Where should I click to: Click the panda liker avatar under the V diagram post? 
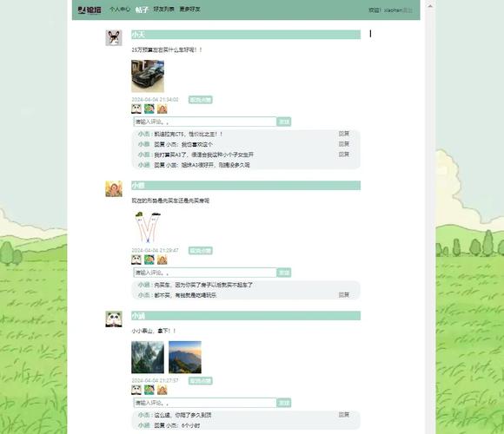tap(136, 260)
